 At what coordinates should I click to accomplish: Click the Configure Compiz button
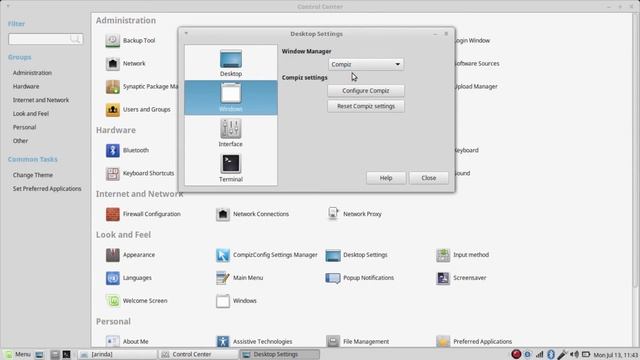[x=366, y=91]
